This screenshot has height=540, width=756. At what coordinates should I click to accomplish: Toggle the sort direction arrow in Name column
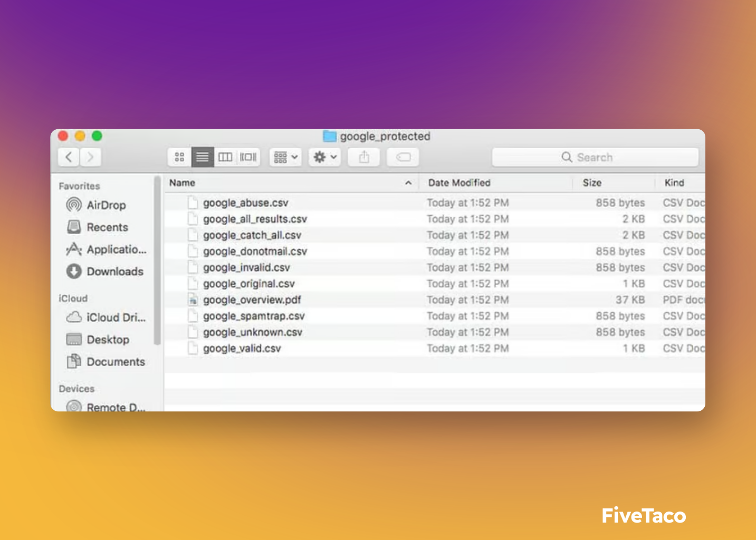pos(408,183)
